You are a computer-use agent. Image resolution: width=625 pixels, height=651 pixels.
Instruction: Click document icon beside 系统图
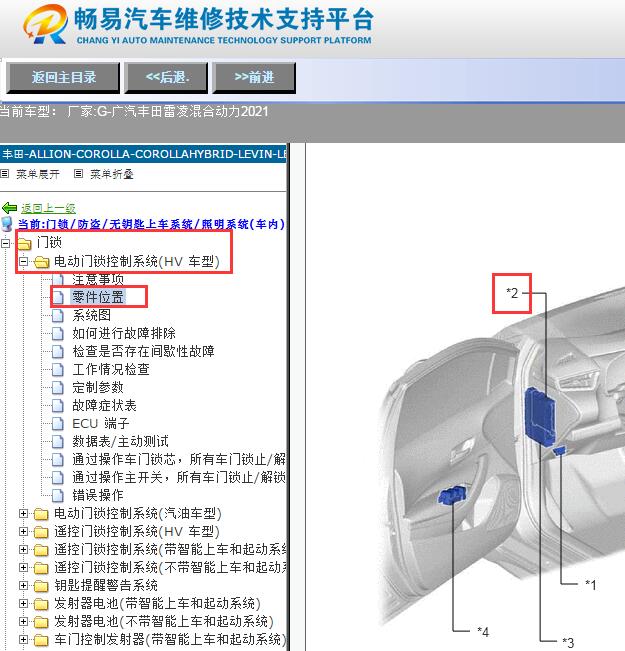(58, 316)
